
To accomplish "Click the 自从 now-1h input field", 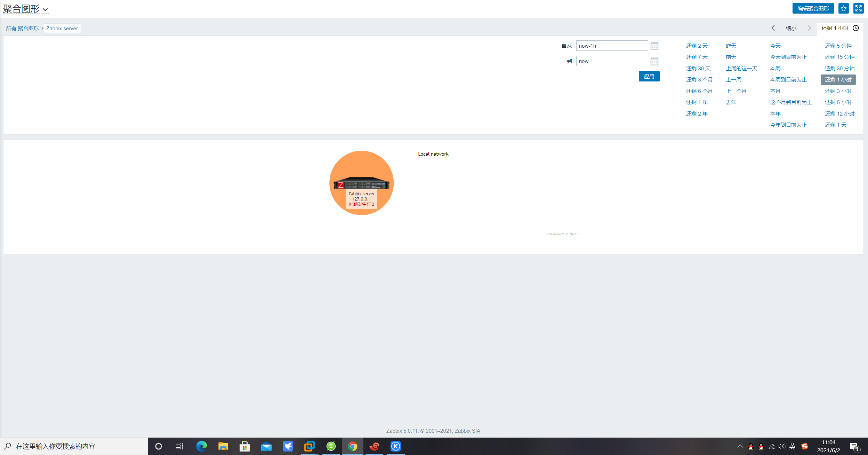I will tap(611, 46).
